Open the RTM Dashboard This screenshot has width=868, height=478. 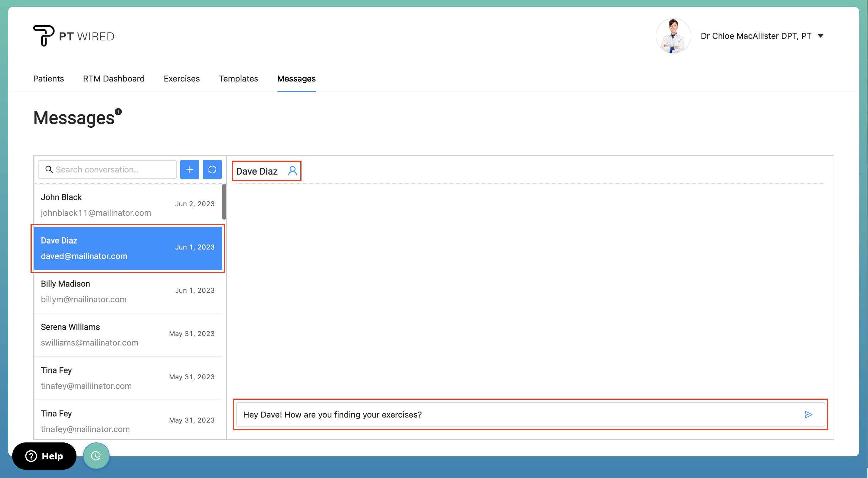point(114,79)
